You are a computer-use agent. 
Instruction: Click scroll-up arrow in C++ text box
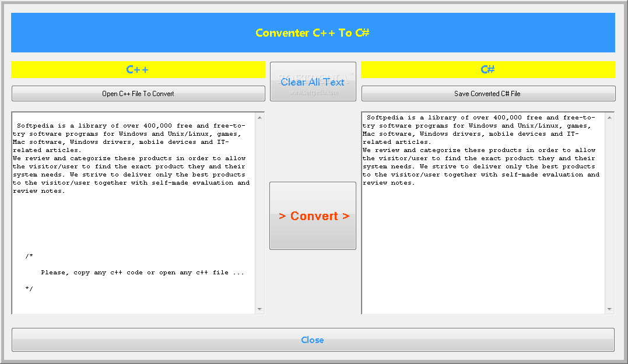[259, 118]
